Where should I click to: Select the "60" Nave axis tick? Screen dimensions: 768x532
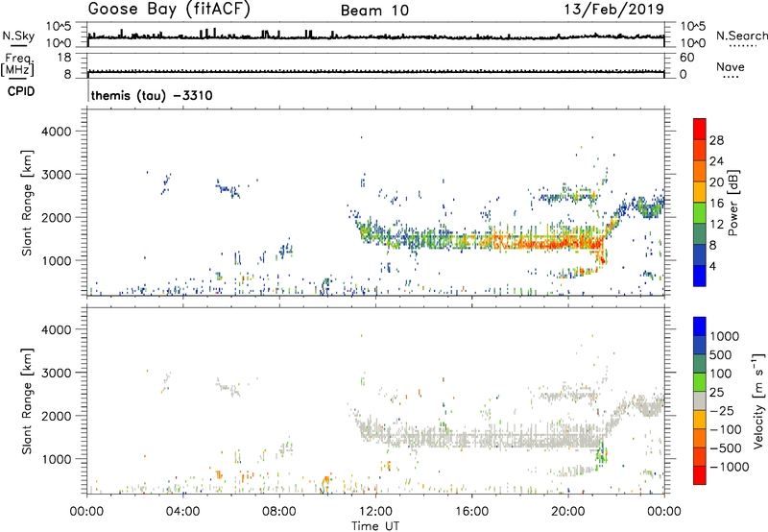point(686,58)
